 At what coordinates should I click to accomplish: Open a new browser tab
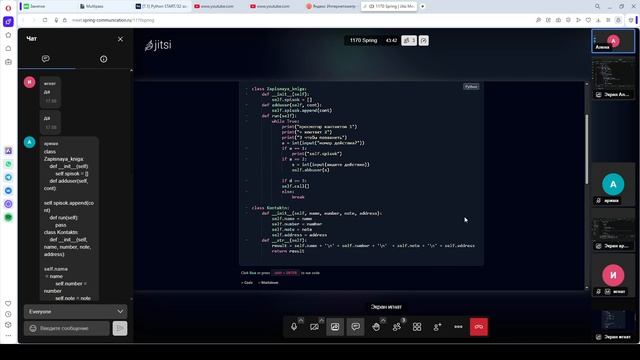click(422, 6)
